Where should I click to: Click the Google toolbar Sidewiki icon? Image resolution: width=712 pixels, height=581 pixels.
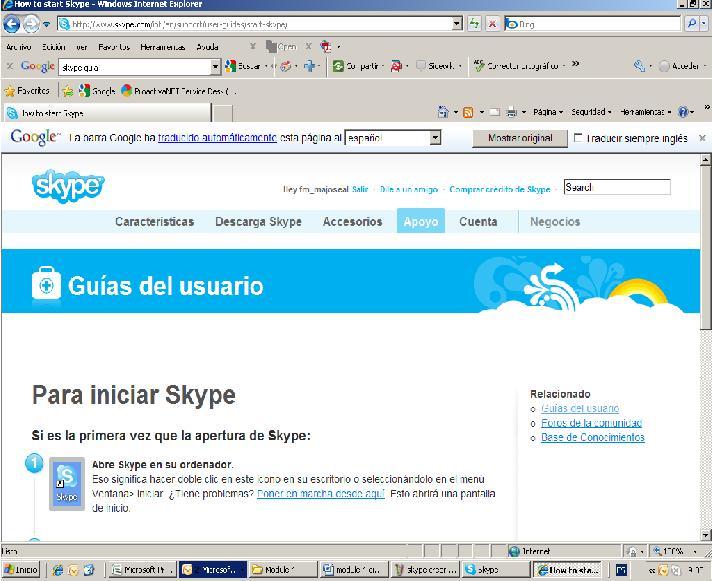pyautogui.click(x=421, y=66)
